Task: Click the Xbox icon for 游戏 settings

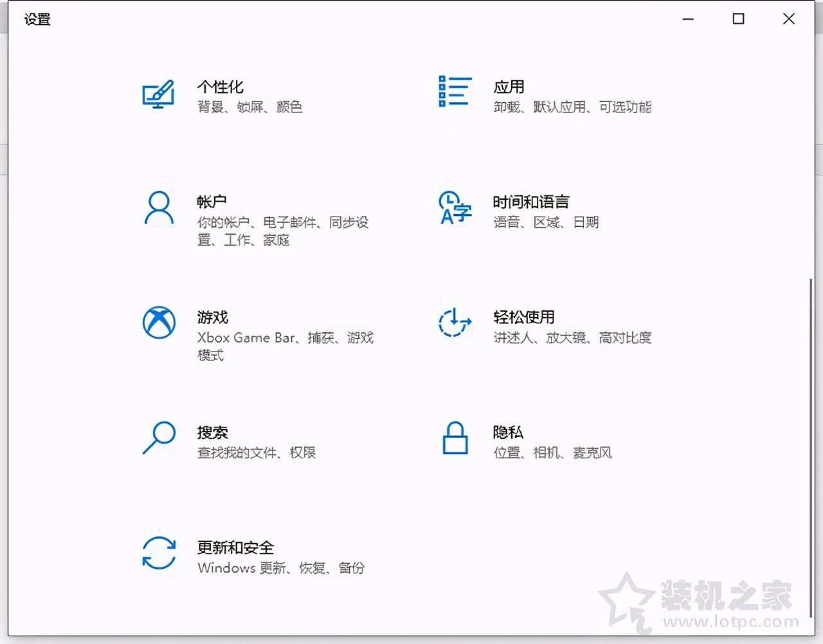Action: [x=158, y=323]
